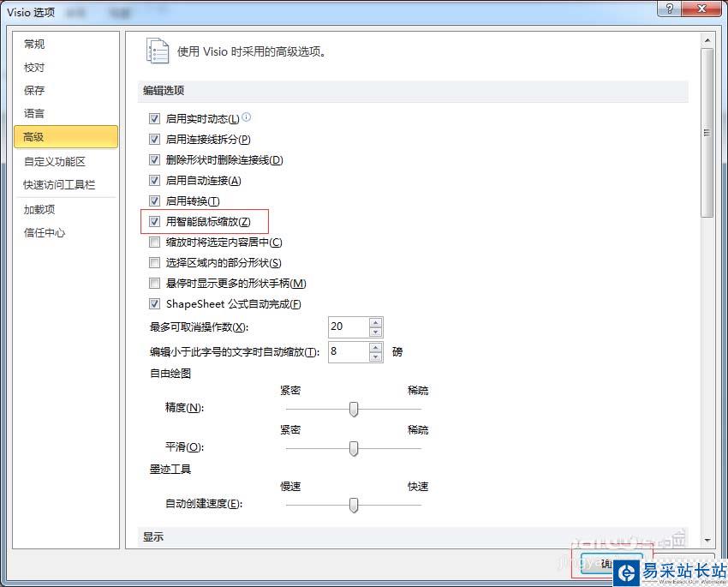Uncheck 删除形状时删除连接线
The image size is (728, 587).
[x=155, y=160]
